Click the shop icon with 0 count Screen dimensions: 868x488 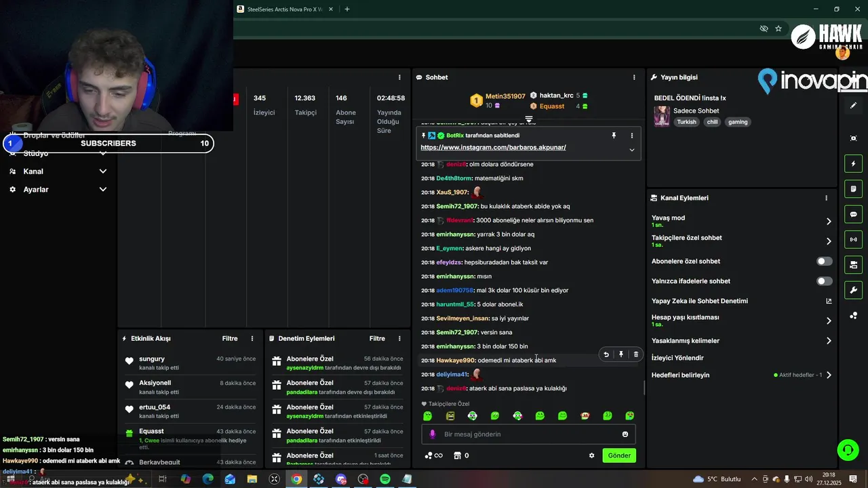[x=461, y=455]
